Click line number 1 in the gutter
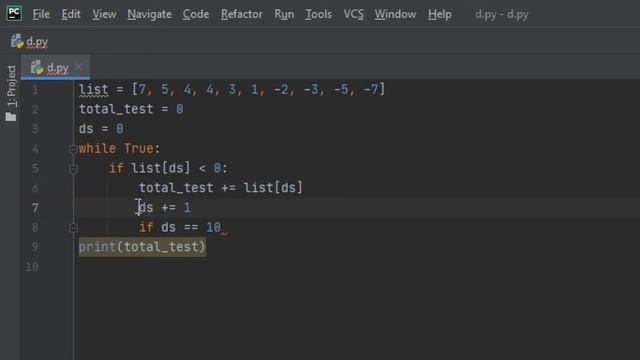This screenshot has height=360, width=640. 36,90
